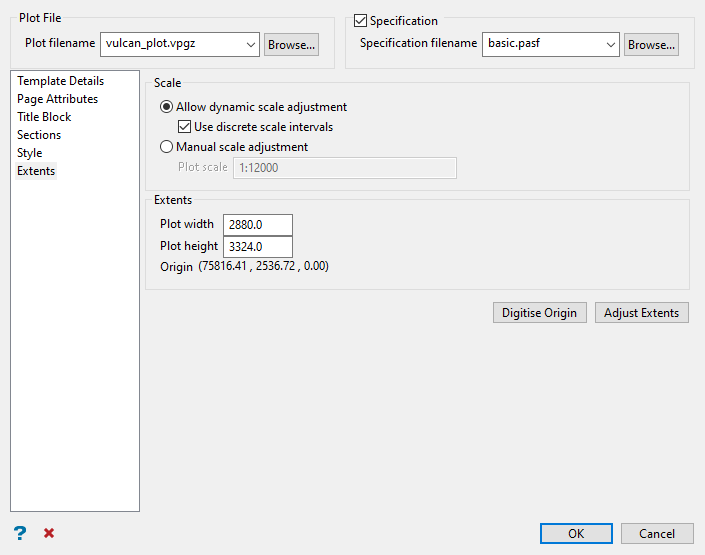
Task: Expand the Plot filename dropdown
Action: click(248, 44)
